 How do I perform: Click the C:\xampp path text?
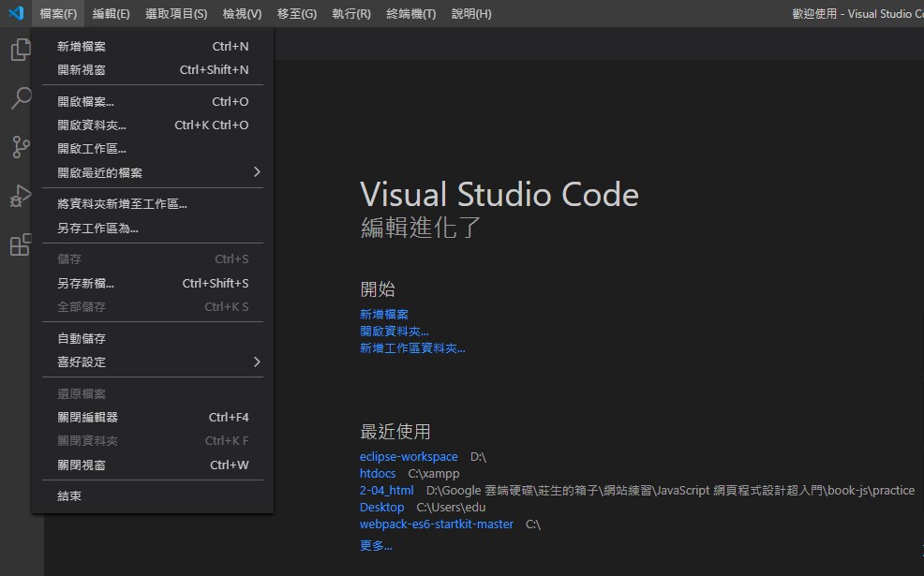434,474
